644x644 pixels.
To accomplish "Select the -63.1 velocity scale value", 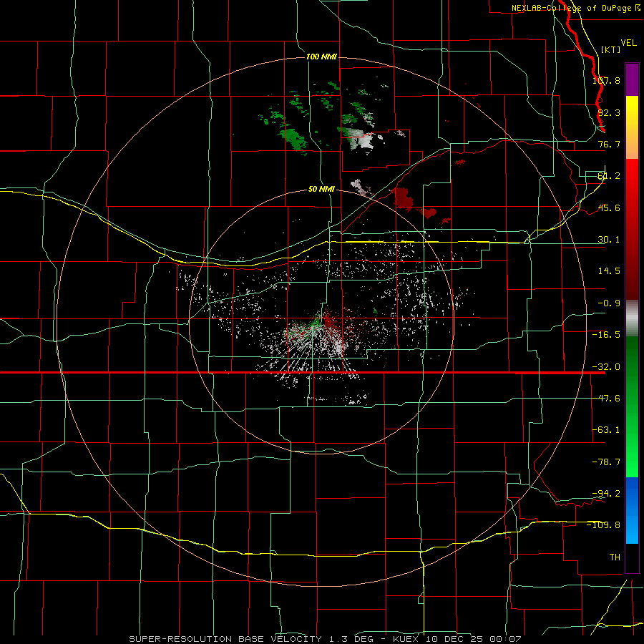I will [606, 430].
